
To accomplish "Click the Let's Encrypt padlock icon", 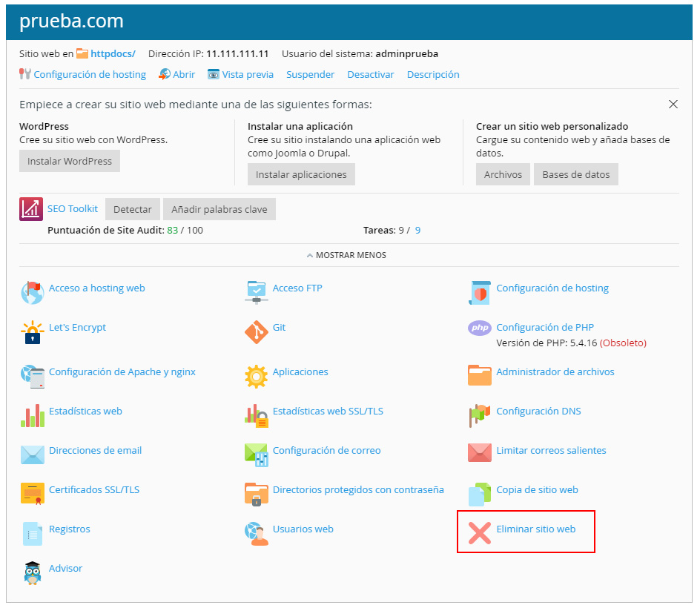I will 33,333.
